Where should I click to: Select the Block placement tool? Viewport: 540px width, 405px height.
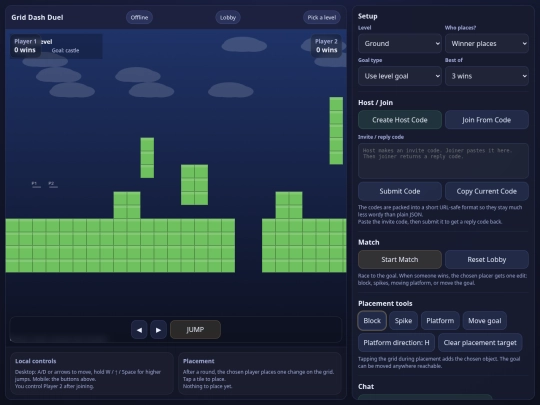(x=372, y=321)
